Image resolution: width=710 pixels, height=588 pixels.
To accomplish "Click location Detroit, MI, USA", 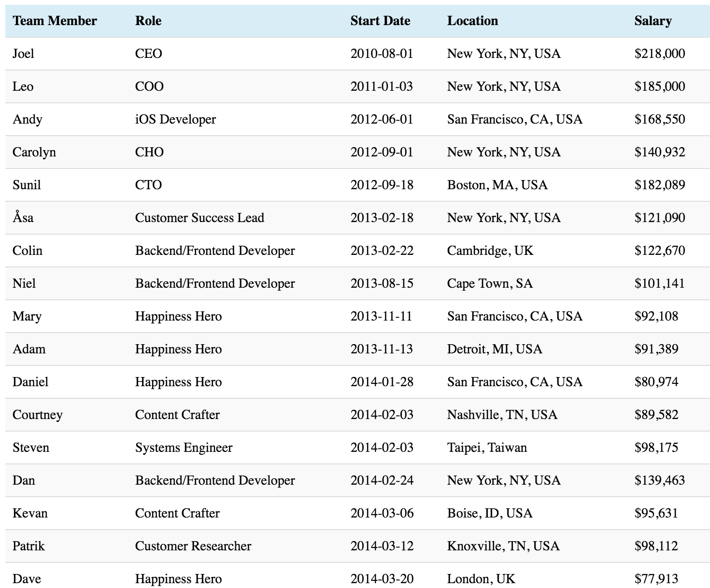I will coord(495,349).
